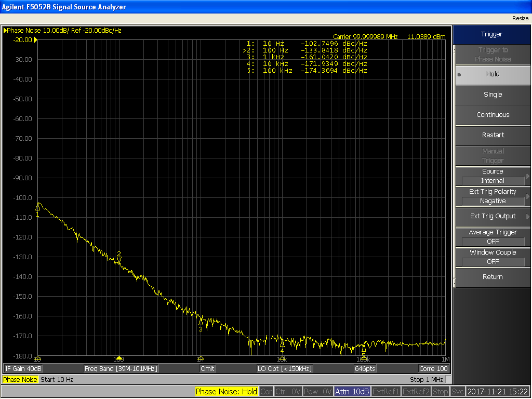This screenshot has width=532, height=399.
Task: Expand the Ext Trig Output submenu
Action: click(x=493, y=216)
